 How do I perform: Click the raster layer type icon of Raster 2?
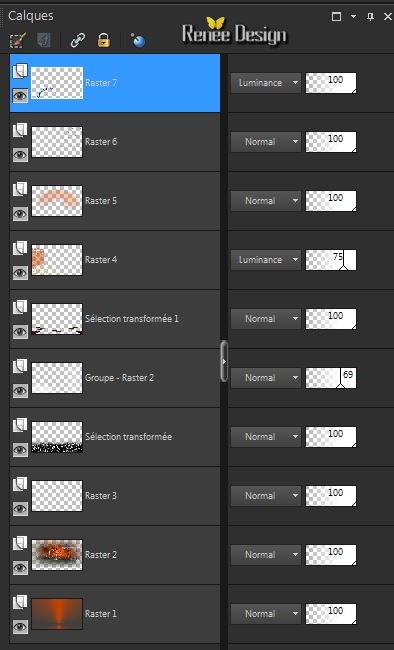tap(19, 543)
